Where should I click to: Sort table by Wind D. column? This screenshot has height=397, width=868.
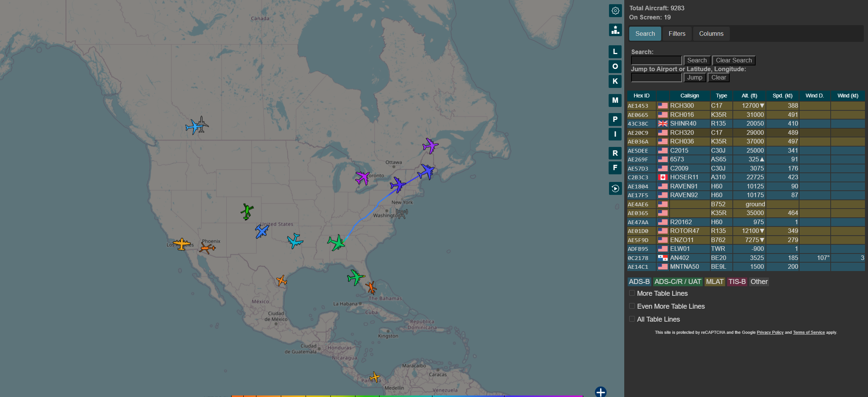click(814, 96)
